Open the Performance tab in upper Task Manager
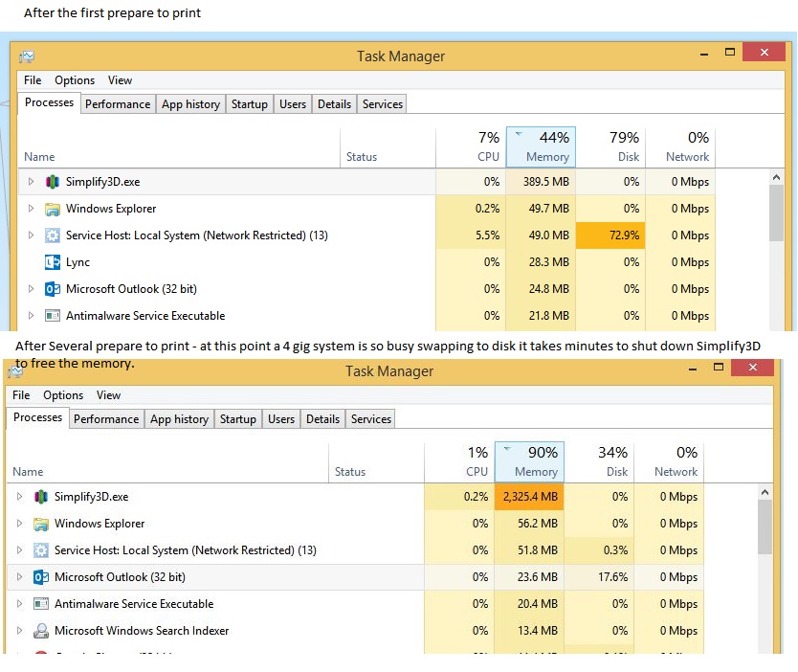The image size is (798, 672). pyautogui.click(x=118, y=103)
